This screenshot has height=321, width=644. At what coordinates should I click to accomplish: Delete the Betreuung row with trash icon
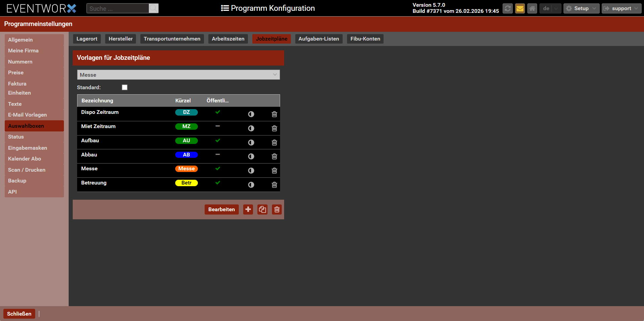coord(274,185)
